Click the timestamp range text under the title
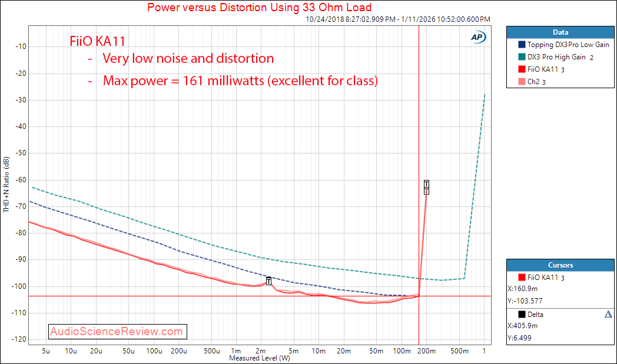This screenshot has height=364, width=617. pos(398,19)
